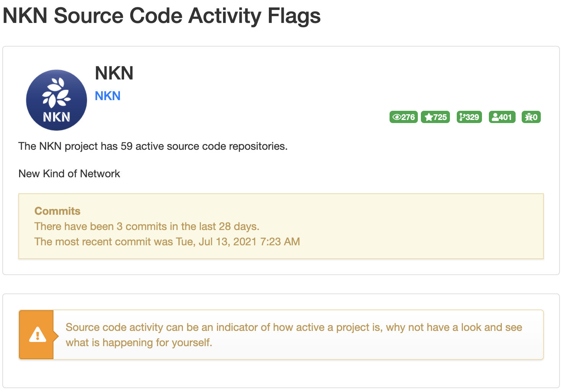Click the open issues bug badge showing 0
This screenshot has height=392, width=566.
click(531, 117)
